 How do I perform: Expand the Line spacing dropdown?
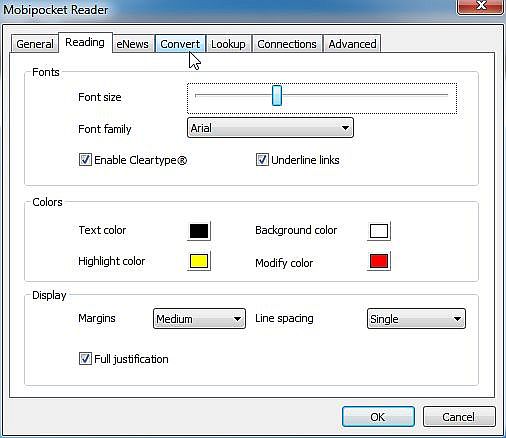point(416,319)
